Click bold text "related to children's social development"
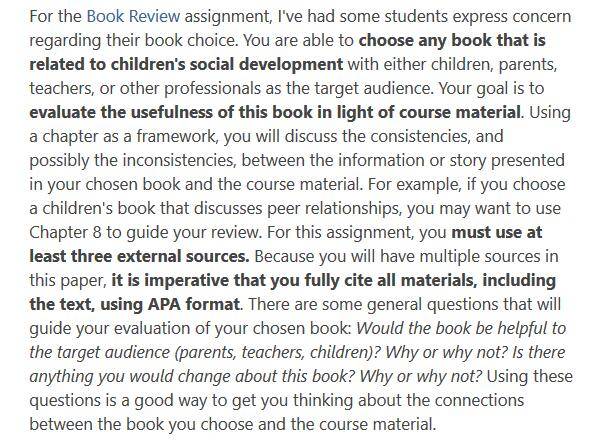Screen dimensions: 605x446 pyautogui.click(x=186, y=64)
